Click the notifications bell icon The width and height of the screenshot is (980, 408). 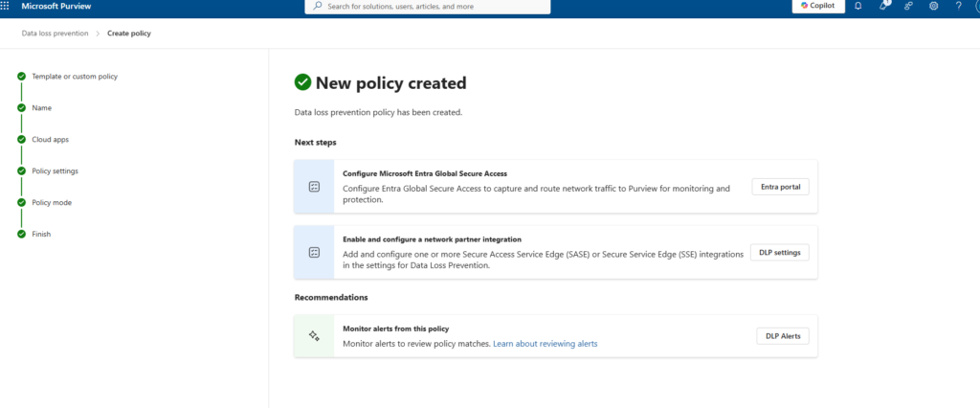point(857,6)
